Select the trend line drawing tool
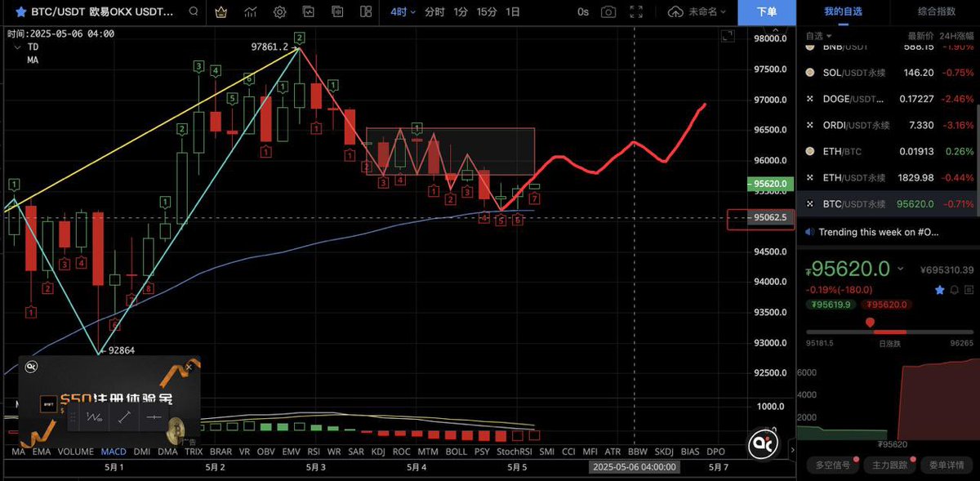980x481 pixels. (x=124, y=417)
